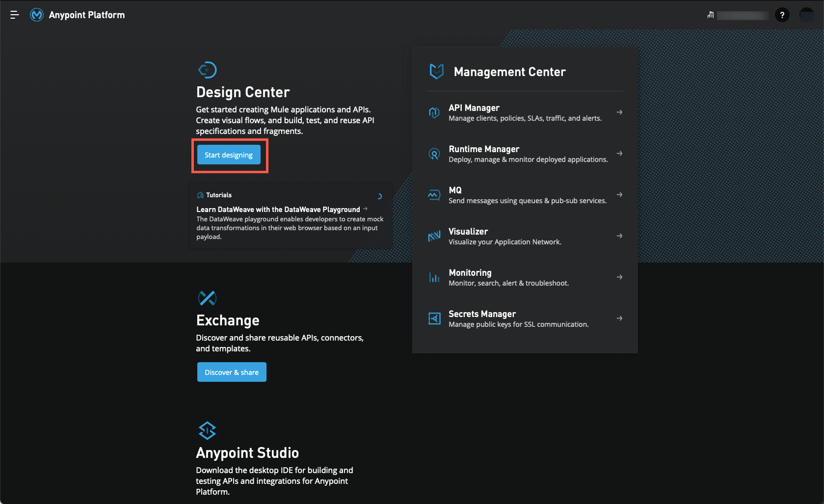Click the Monitoring bar chart icon
824x504 pixels.
coord(434,277)
